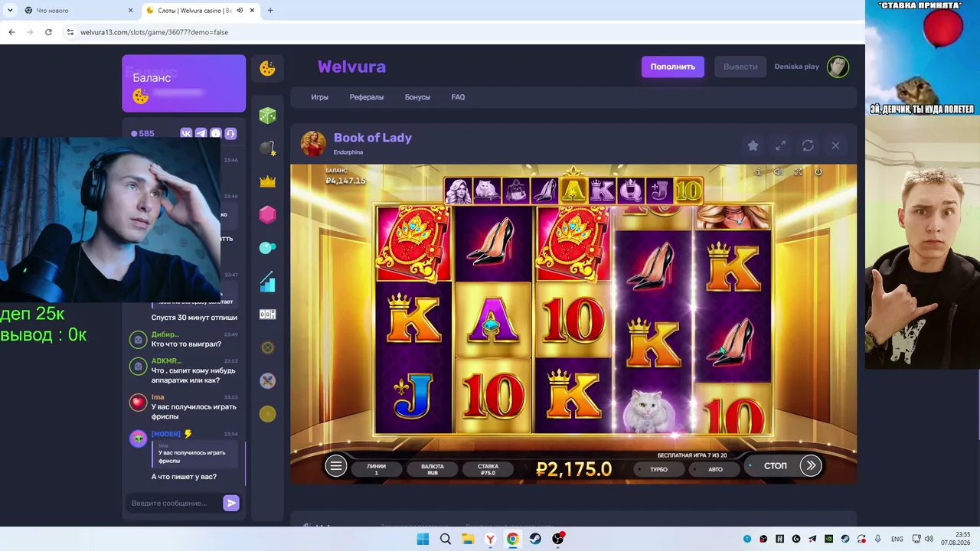Open OBS Studio from the taskbar
The height and width of the screenshot is (551, 980).
[557, 539]
